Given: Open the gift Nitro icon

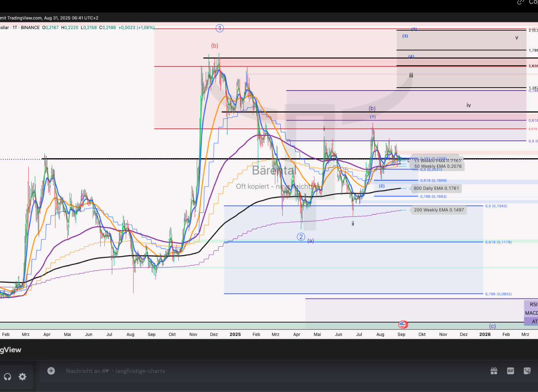Looking at the screenshot, I should (x=494, y=371).
